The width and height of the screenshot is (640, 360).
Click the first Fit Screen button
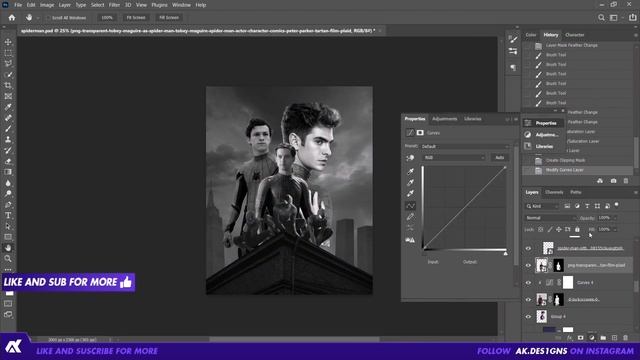click(136, 18)
